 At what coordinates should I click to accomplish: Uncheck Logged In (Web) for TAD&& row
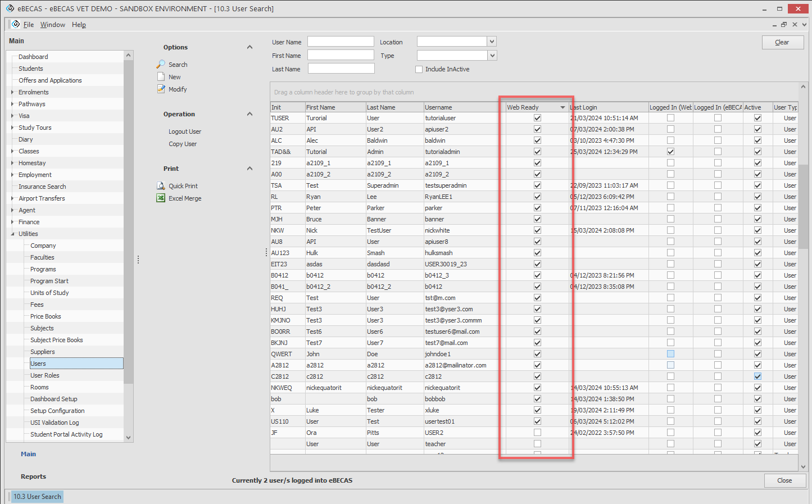(x=670, y=152)
